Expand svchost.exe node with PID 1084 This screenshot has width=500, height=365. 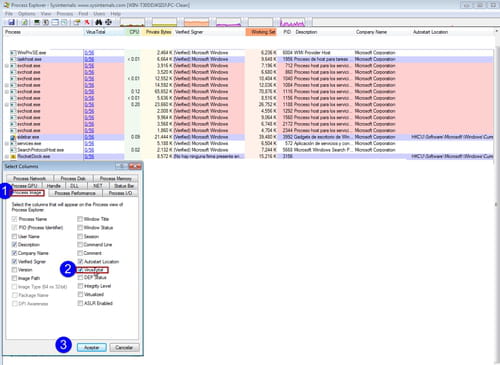[7, 85]
